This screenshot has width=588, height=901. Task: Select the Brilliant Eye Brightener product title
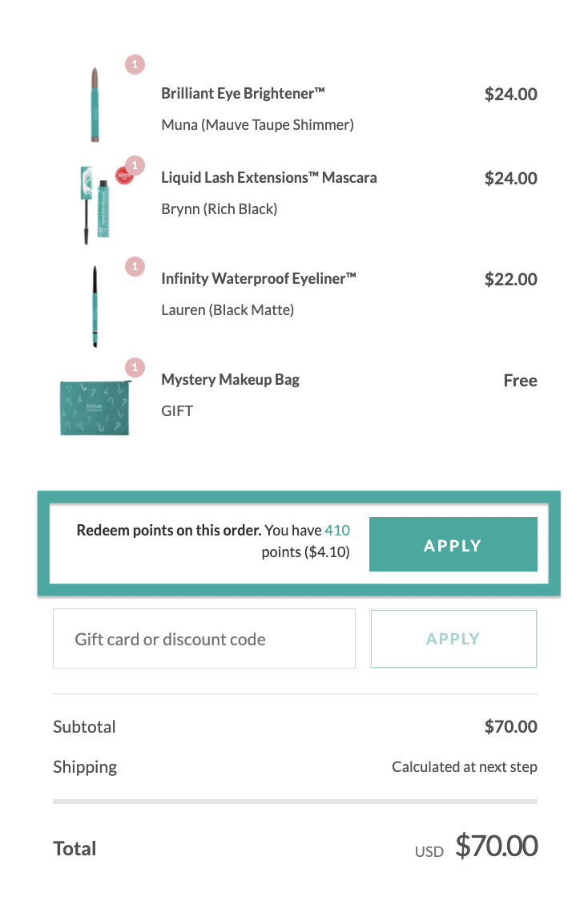243,93
